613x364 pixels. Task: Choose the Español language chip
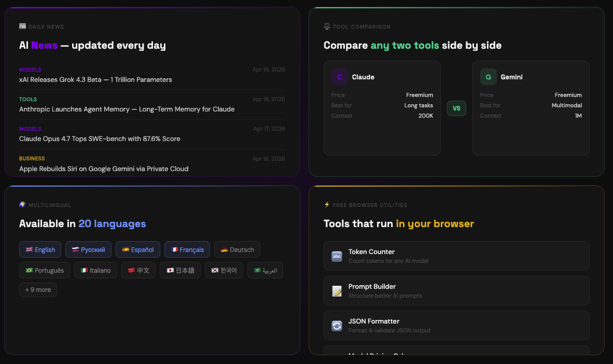click(137, 249)
